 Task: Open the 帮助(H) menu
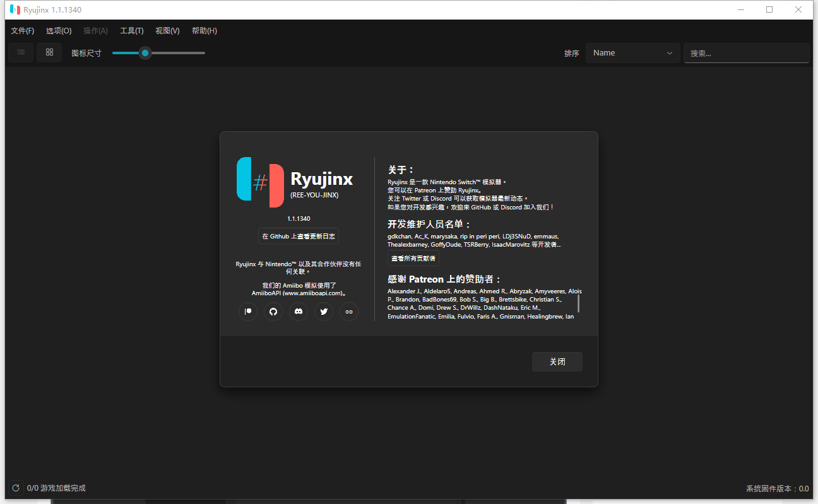tap(203, 30)
